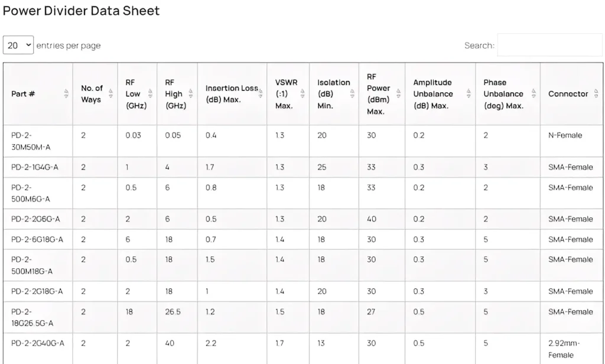Image resolution: width=605 pixels, height=364 pixels.
Task: Click the Part # column header text
Action: [23, 94]
